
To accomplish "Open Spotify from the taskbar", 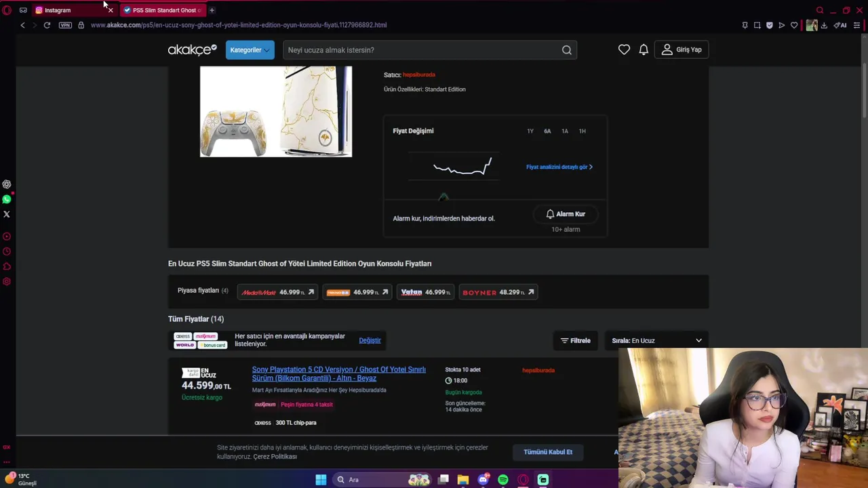I will tap(503, 480).
